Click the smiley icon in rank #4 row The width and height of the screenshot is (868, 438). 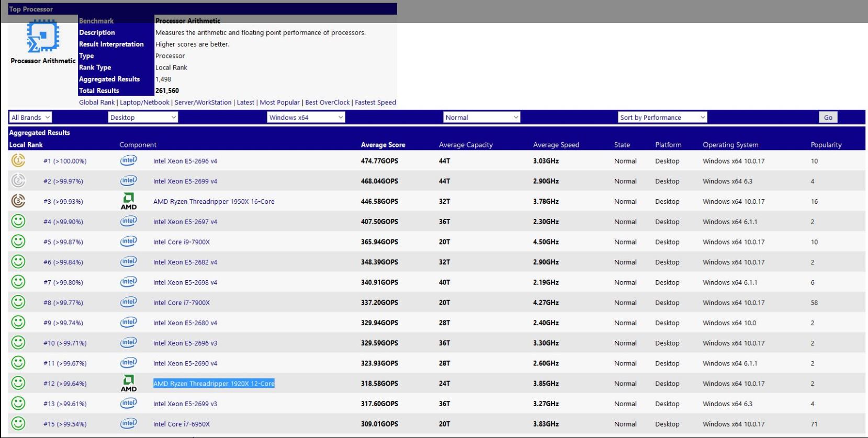coord(18,221)
